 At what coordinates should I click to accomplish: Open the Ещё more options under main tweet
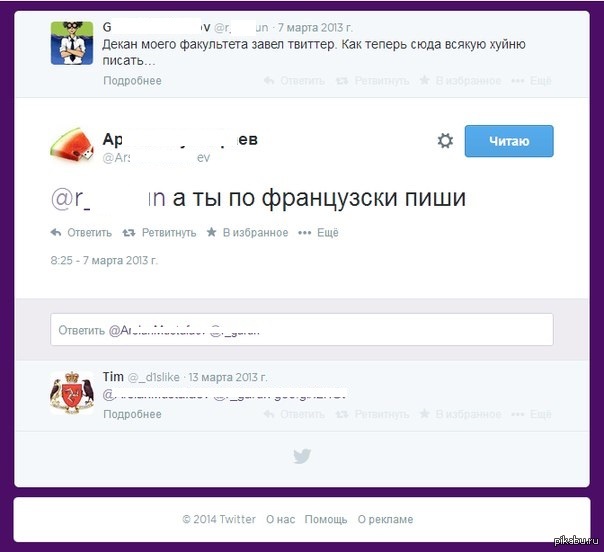pyautogui.click(x=318, y=233)
